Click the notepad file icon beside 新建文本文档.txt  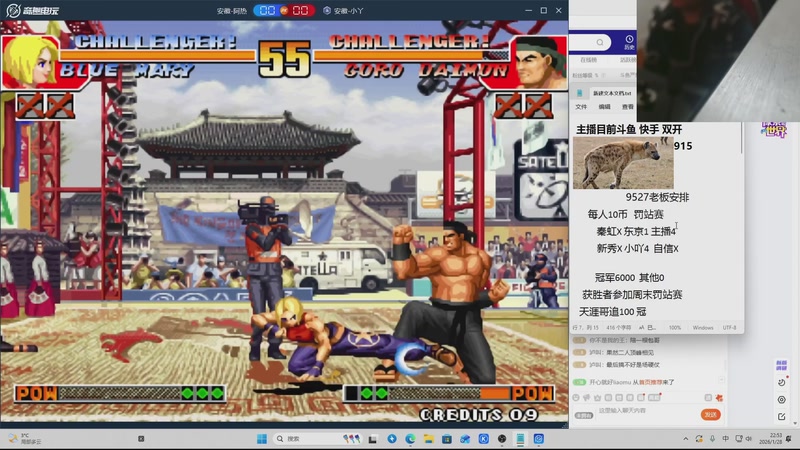[580, 93]
